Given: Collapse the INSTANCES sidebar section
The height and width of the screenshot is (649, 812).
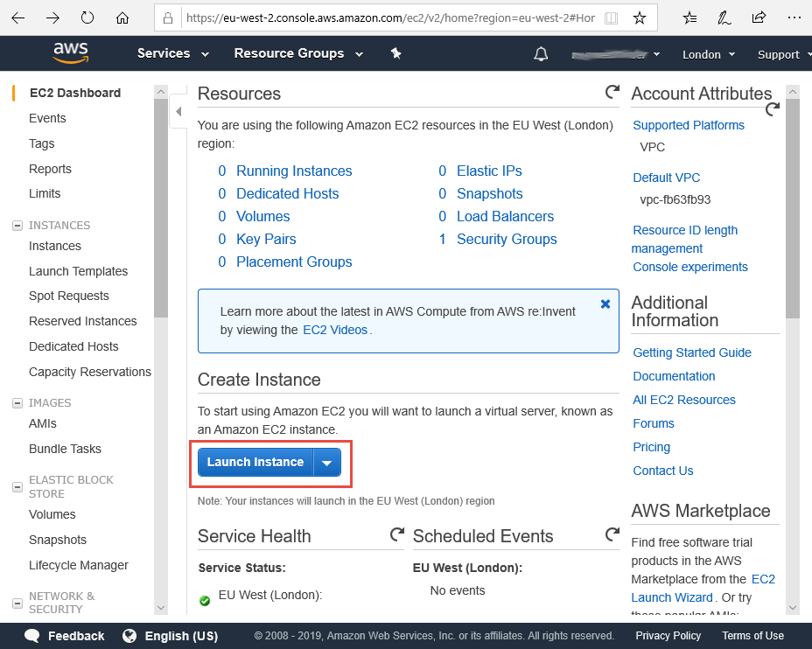Looking at the screenshot, I should click(x=17, y=226).
